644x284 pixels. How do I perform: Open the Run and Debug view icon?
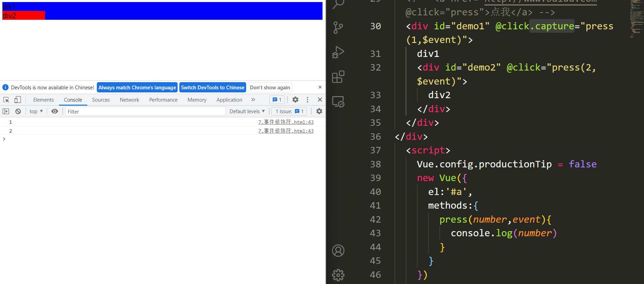(x=338, y=52)
